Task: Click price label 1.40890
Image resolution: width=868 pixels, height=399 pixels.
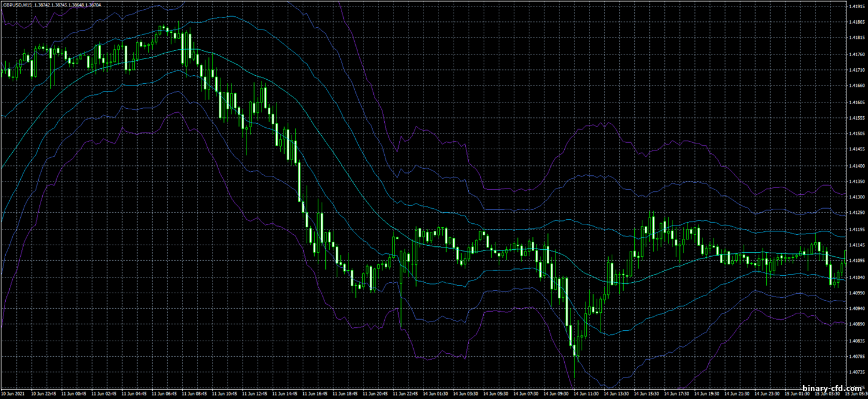Action: [857, 325]
